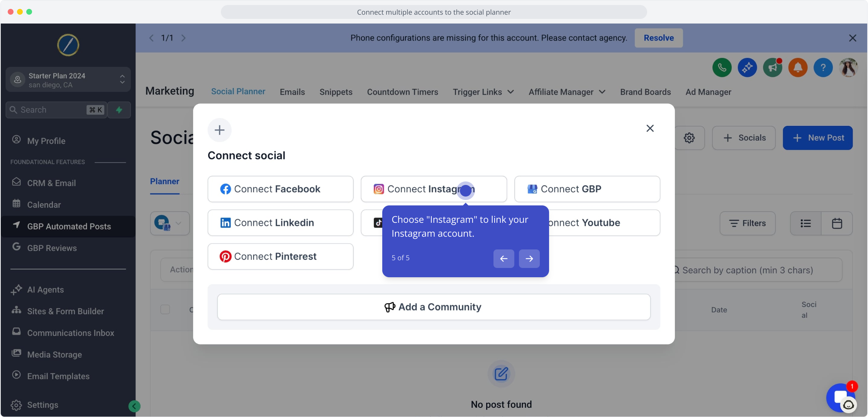
Task: Open GBP Automated Posts in sidebar
Action: 68,226
